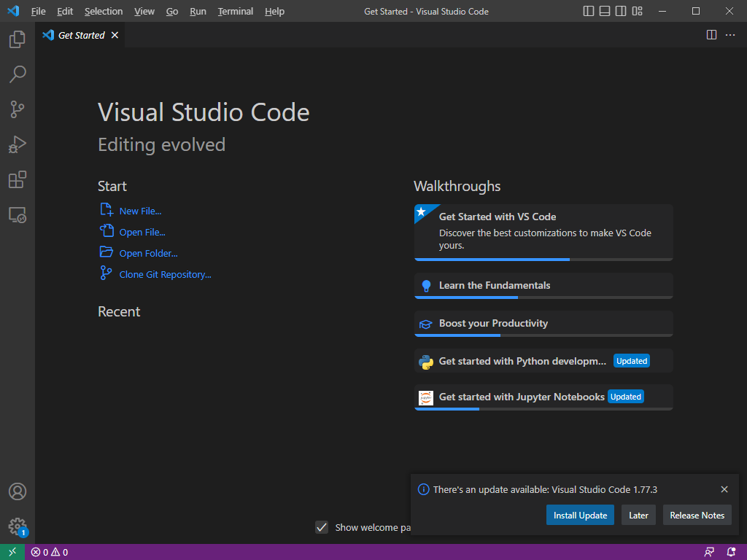Toggle Panel layout icon in title bar
The width and height of the screenshot is (747, 560).
tap(605, 11)
